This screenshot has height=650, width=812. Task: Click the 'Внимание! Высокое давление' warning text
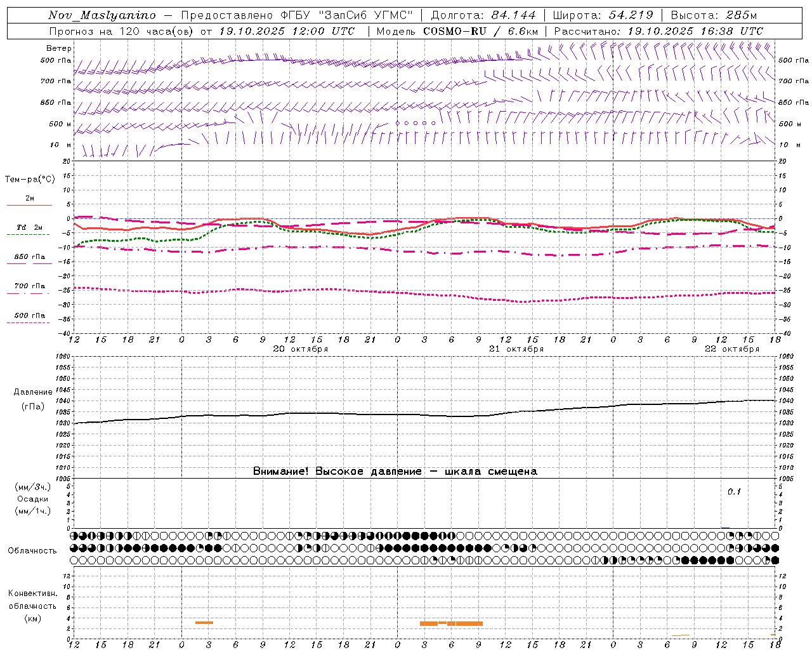[337, 471]
